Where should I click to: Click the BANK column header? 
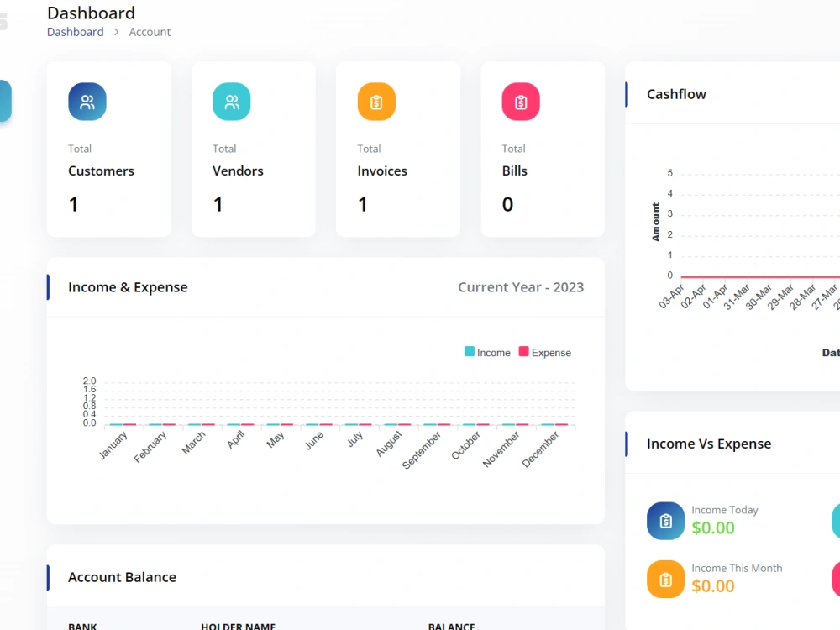click(x=82, y=626)
